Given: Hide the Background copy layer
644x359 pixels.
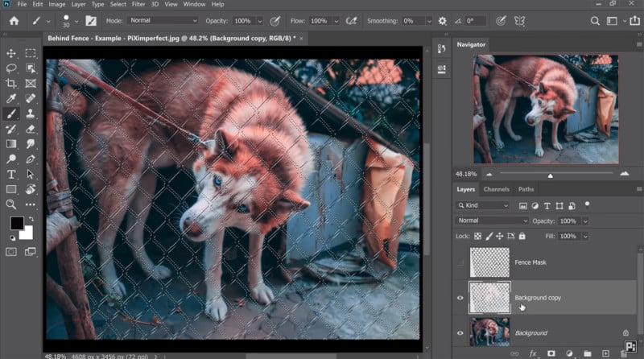Looking at the screenshot, I should click(460, 298).
